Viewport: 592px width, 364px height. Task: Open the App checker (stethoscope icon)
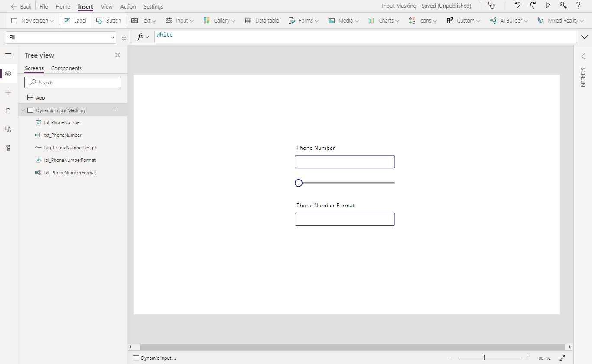point(492,6)
